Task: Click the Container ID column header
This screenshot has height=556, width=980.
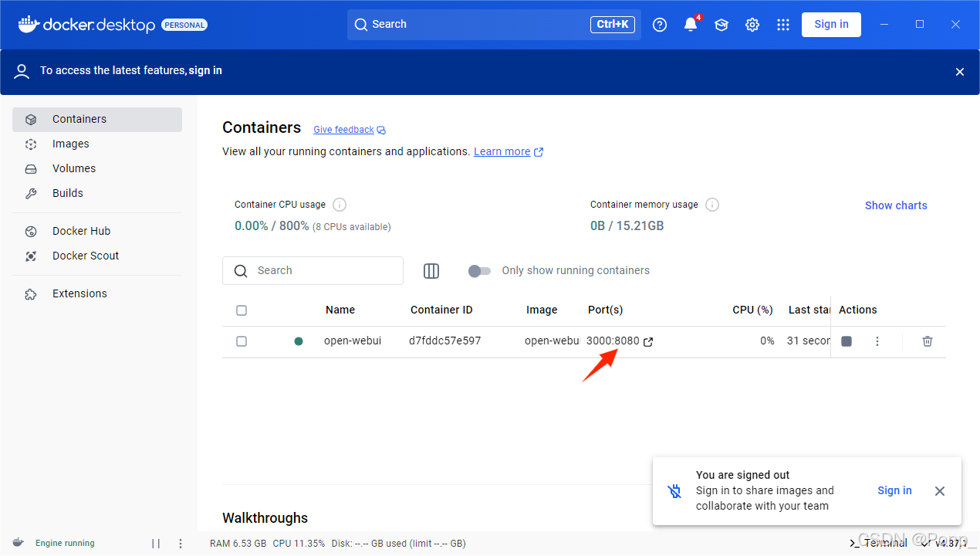Action: [441, 310]
